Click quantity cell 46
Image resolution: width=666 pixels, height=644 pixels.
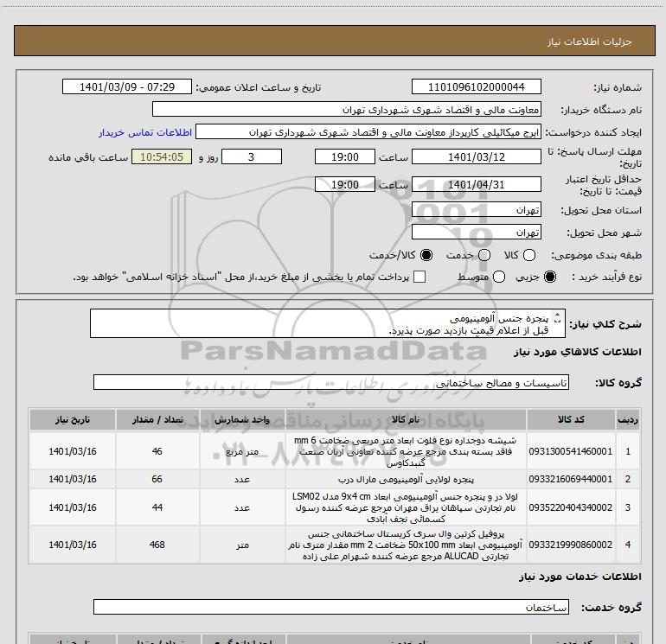(157, 451)
